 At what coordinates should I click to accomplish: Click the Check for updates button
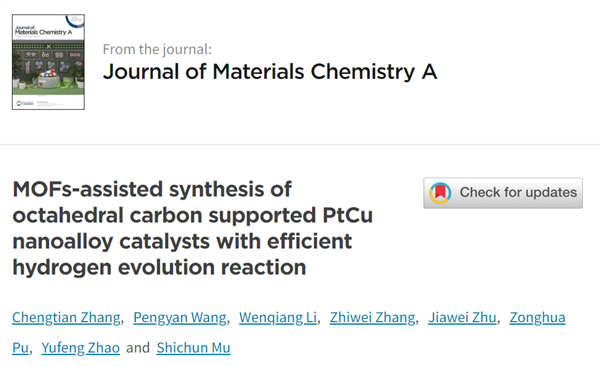503,193
